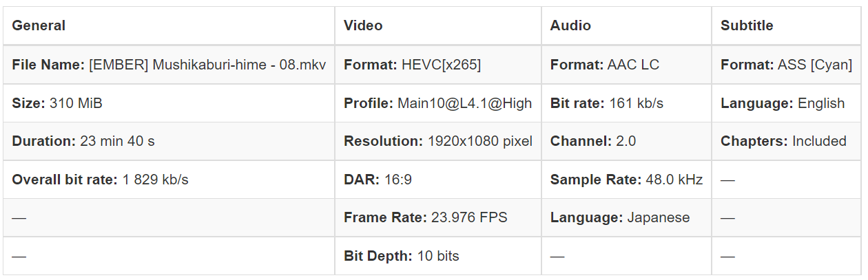Click the subtitle Format ASS [Cyan] cell
868x280 pixels.
(x=786, y=65)
